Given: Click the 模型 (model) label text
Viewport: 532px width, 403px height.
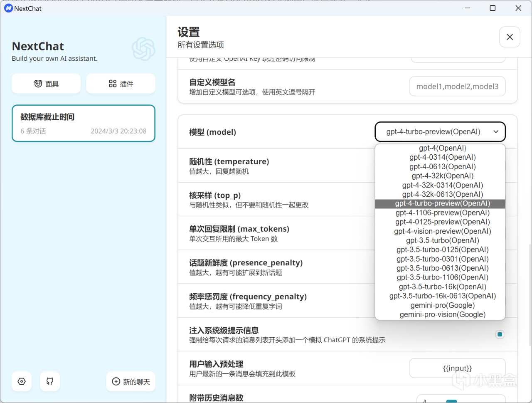Looking at the screenshot, I should (212, 132).
